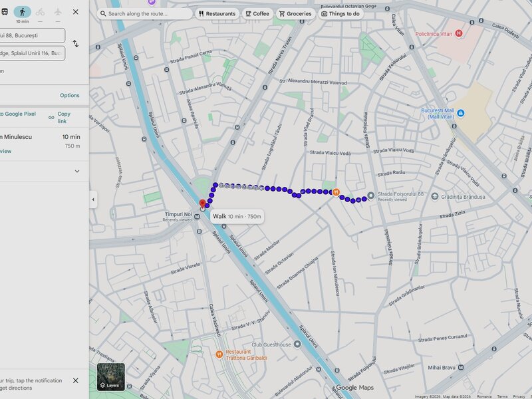The height and width of the screenshot is (399, 532).
Task: Expand the walking route details chevron
Action: (x=76, y=171)
